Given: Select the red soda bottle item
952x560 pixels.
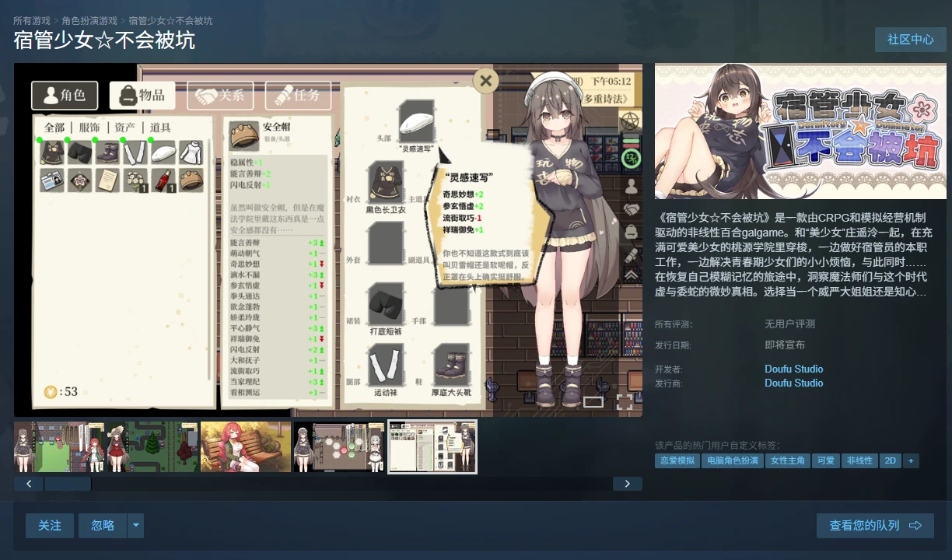Looking at the screenshot, I should pyautogui.click(x=163, y=180).
